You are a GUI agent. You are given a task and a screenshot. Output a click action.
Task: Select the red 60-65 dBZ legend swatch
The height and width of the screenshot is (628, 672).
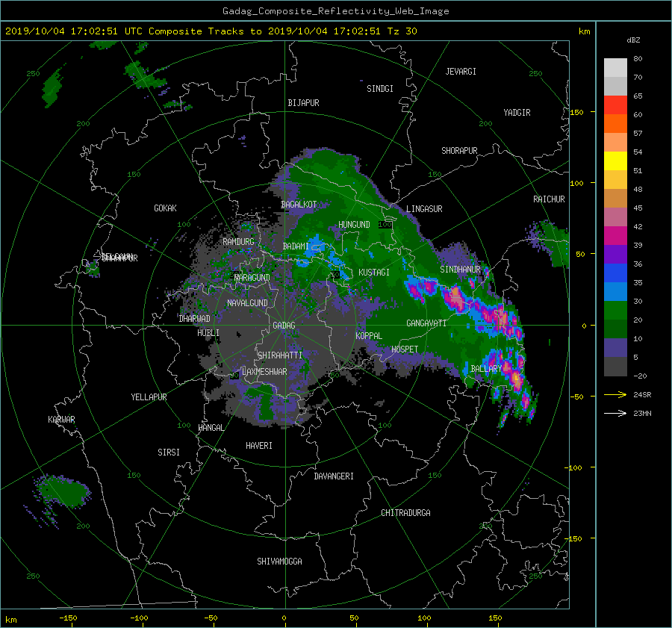pyautogui.click(x=615, y=105)
